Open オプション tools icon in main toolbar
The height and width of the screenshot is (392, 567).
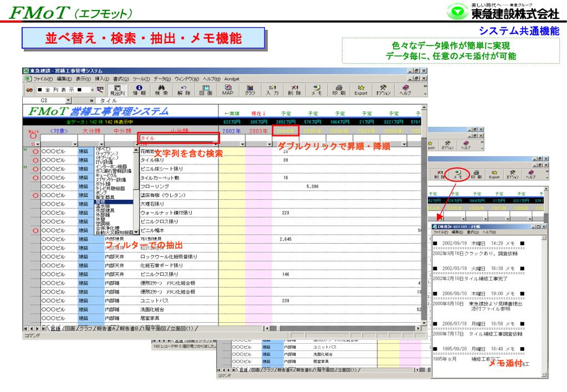383,90
